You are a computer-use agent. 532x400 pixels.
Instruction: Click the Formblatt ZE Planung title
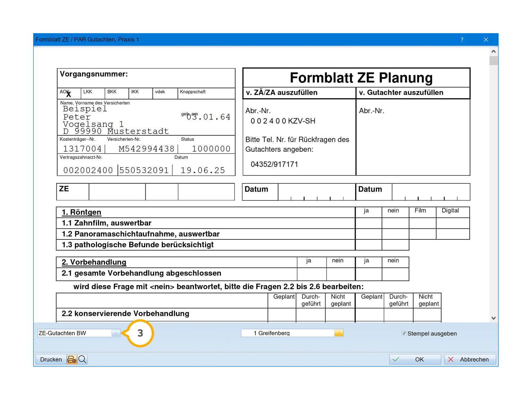361,78
